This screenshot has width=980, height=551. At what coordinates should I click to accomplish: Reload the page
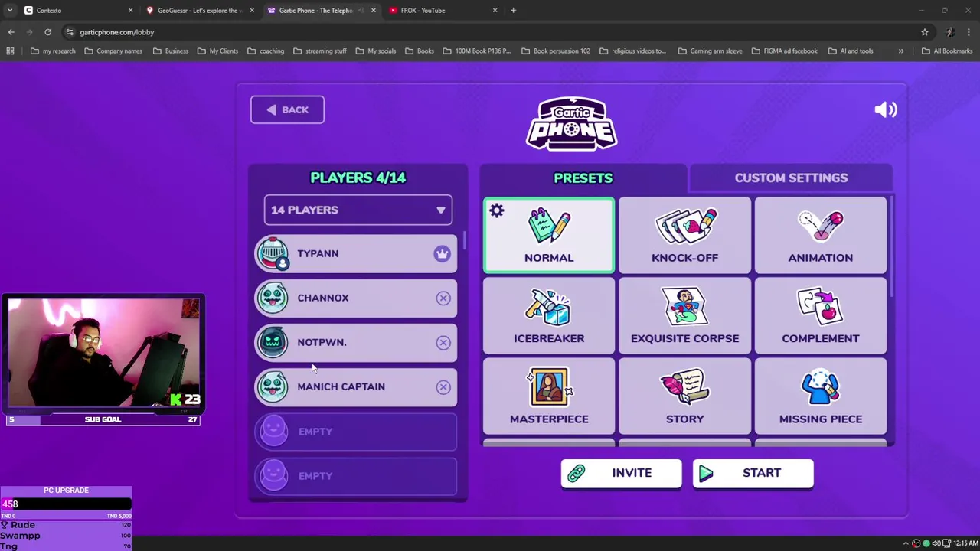pos(47,32)
